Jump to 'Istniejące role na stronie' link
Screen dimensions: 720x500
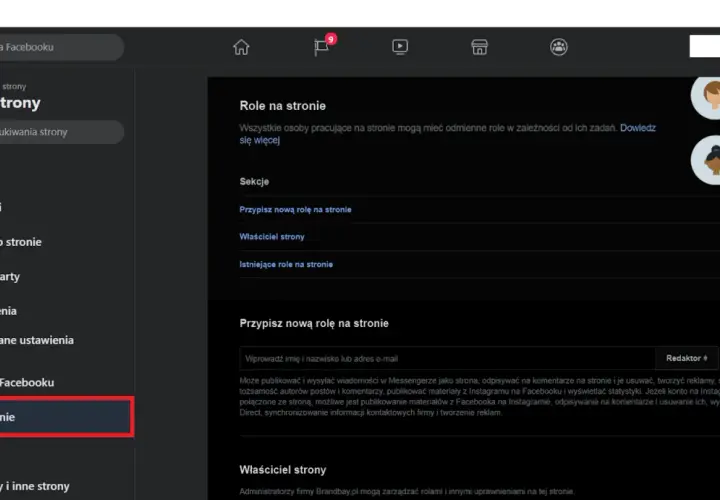(x=286, y=264)
